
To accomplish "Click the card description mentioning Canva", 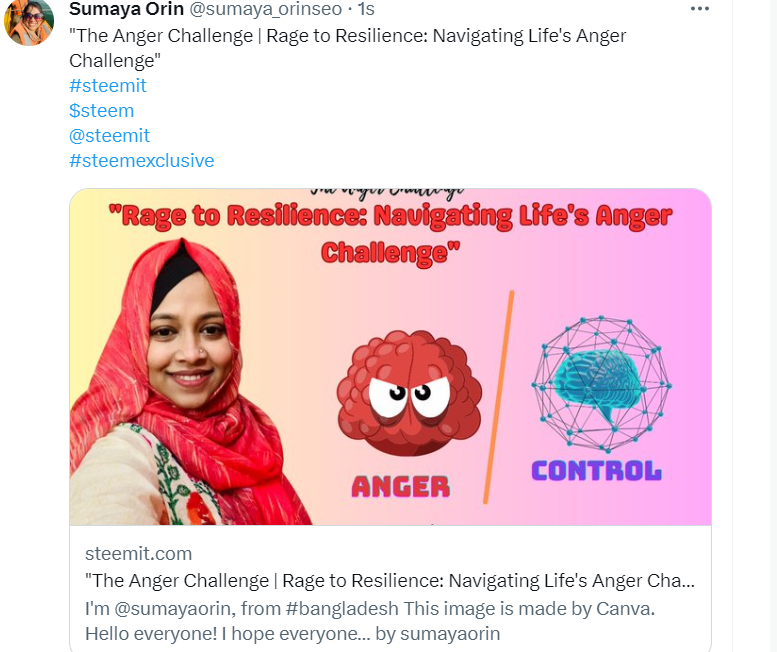I will (370, 621).
